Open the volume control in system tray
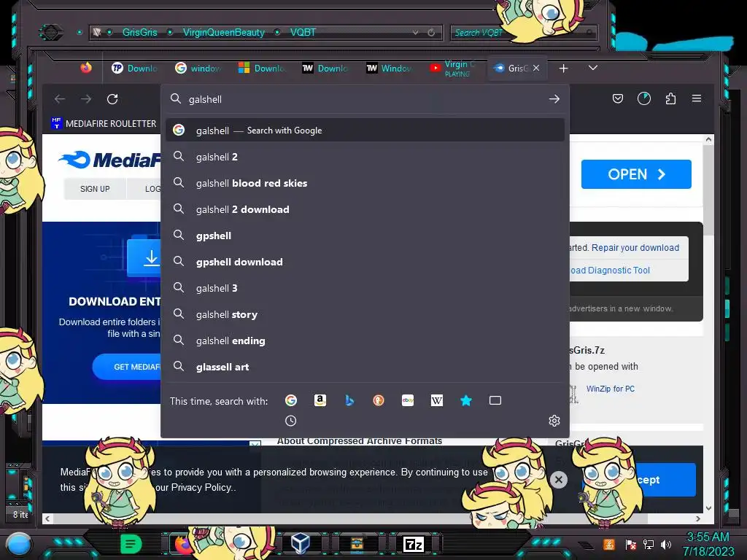The height and width of the screenshot is (560, 747). (666, 544)
